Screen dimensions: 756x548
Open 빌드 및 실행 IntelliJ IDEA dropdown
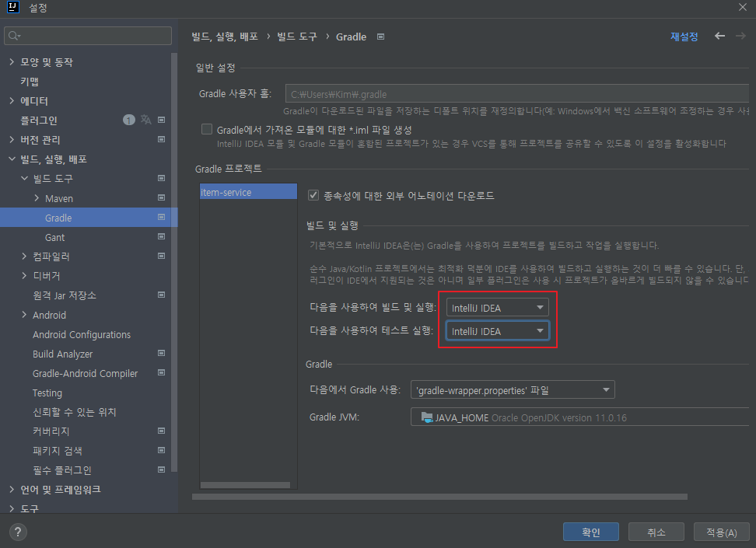[x=498, y=308]
